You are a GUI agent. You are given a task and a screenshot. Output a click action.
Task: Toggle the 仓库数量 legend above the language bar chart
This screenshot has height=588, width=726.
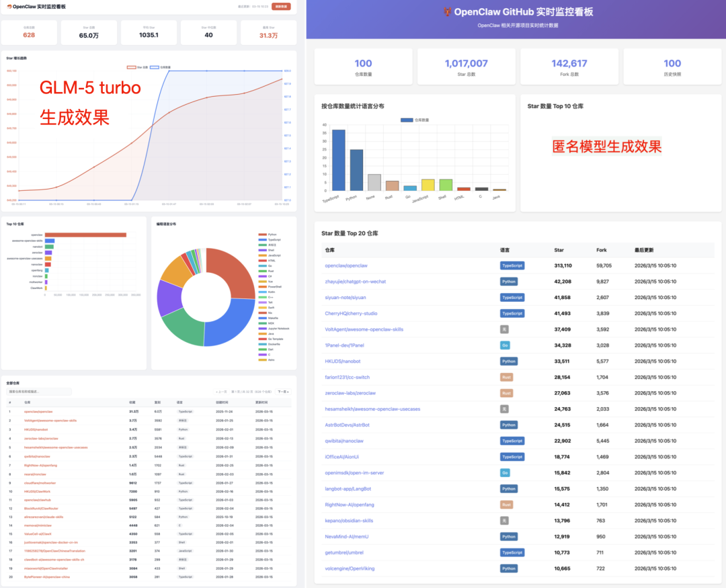pos(415,120)
